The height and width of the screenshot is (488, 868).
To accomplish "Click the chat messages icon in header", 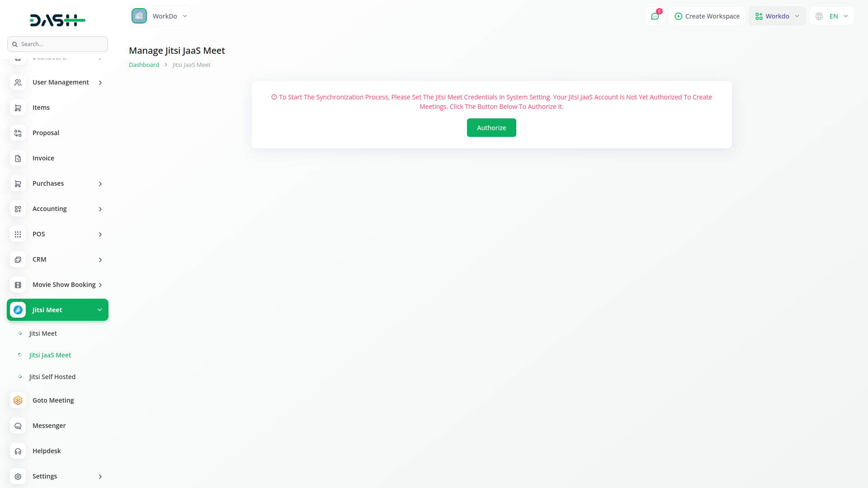I will coord(654,16).
